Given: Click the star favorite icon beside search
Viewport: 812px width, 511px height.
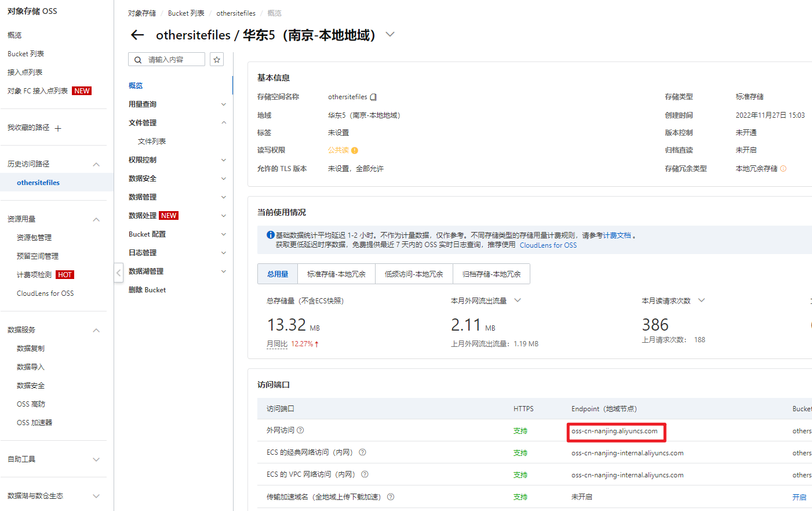Looking at the screenshot, I should 217,60.
